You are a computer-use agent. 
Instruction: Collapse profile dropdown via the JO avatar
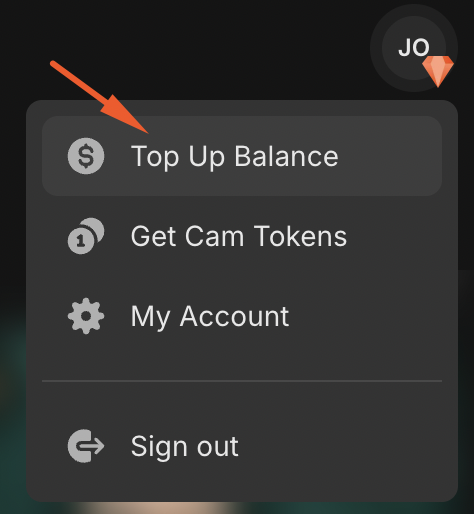click(414, 48)
